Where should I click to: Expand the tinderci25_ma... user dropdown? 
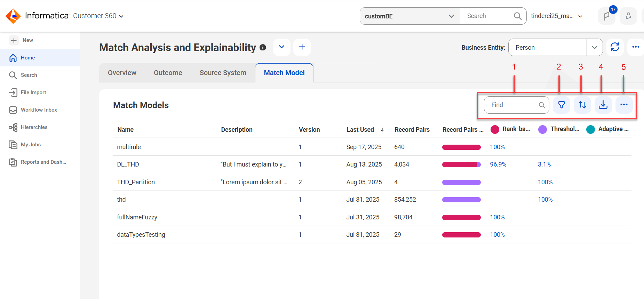[580, 16]
